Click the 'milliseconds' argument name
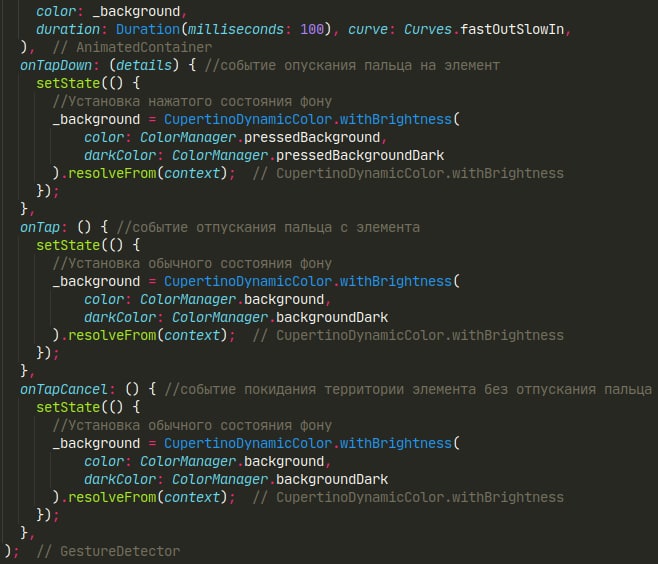Screen dimensions: 658x564 [235, 29]
